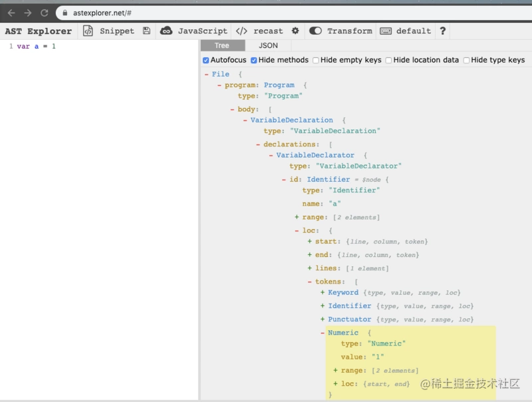Expand range inside the Numeric token
The width and height of the screenshot is (532, 402).
[335, 371]
